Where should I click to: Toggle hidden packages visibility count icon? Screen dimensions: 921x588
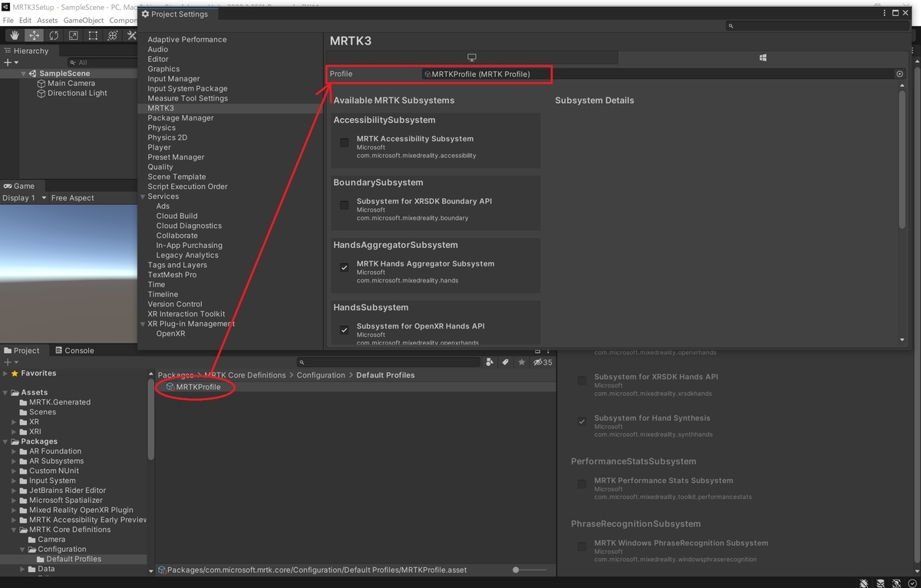[x=543, y=362]
